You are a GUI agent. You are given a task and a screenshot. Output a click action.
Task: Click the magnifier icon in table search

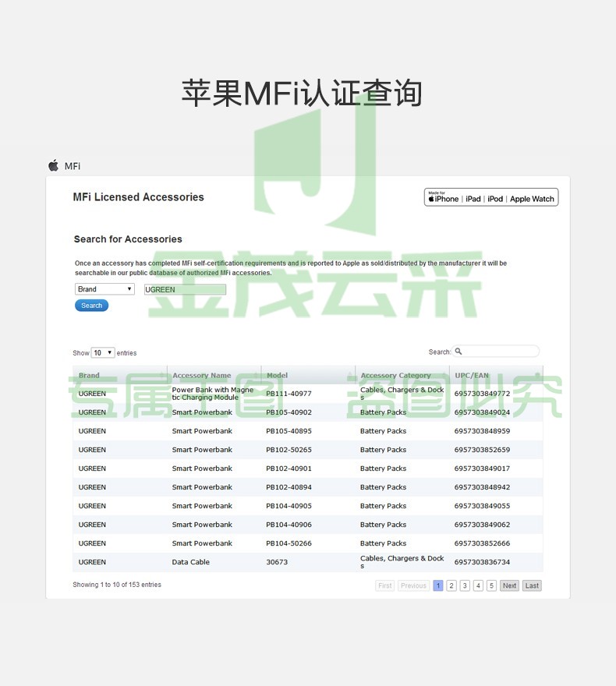click(458, 352)
